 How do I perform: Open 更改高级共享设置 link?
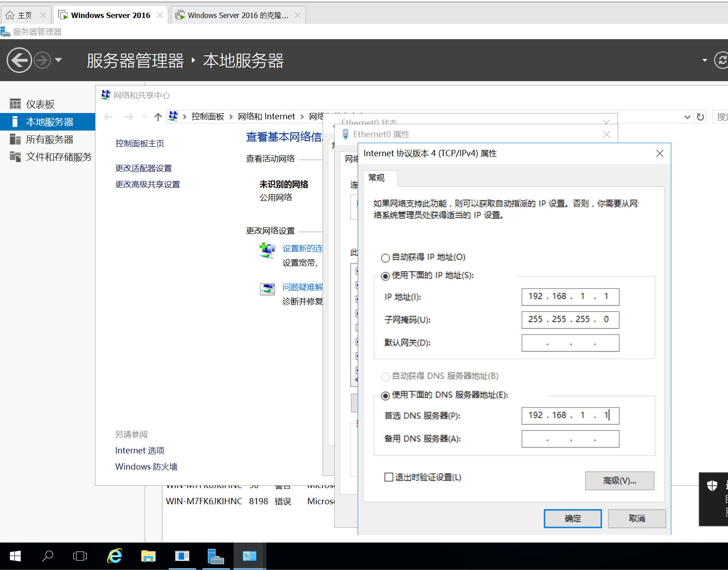pos(148,184)
